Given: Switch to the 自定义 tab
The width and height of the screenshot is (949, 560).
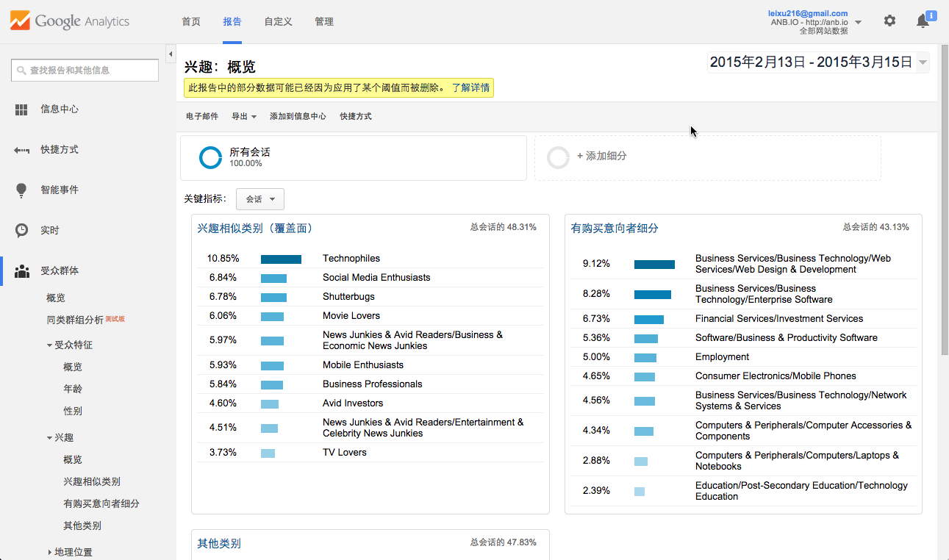Looking at the screenshot, I should point(279,22).
